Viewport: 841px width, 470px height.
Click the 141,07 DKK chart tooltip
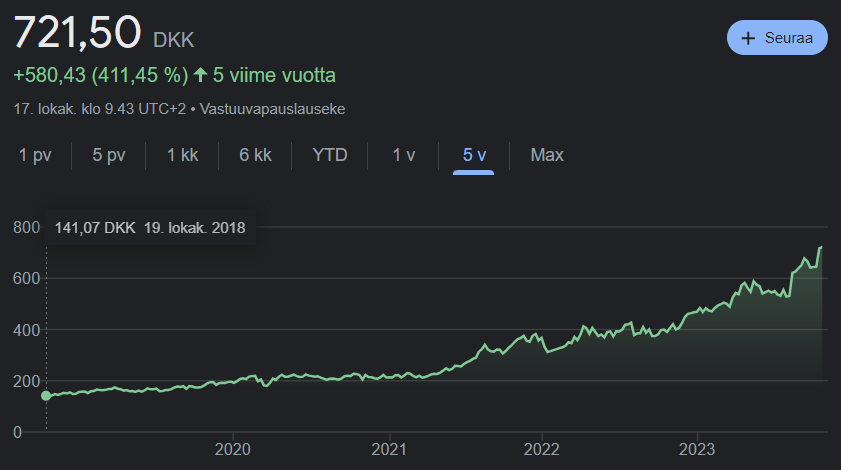150,228
